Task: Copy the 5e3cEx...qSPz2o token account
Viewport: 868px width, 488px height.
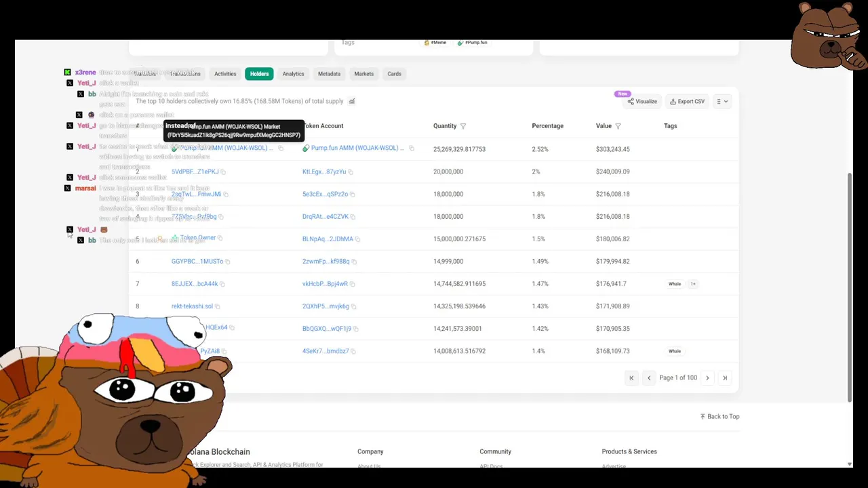Action: point(353,195)
